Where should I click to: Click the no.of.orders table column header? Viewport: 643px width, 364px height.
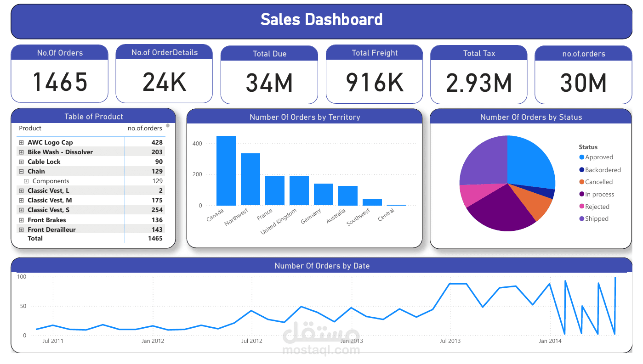(x=145, y=129)
